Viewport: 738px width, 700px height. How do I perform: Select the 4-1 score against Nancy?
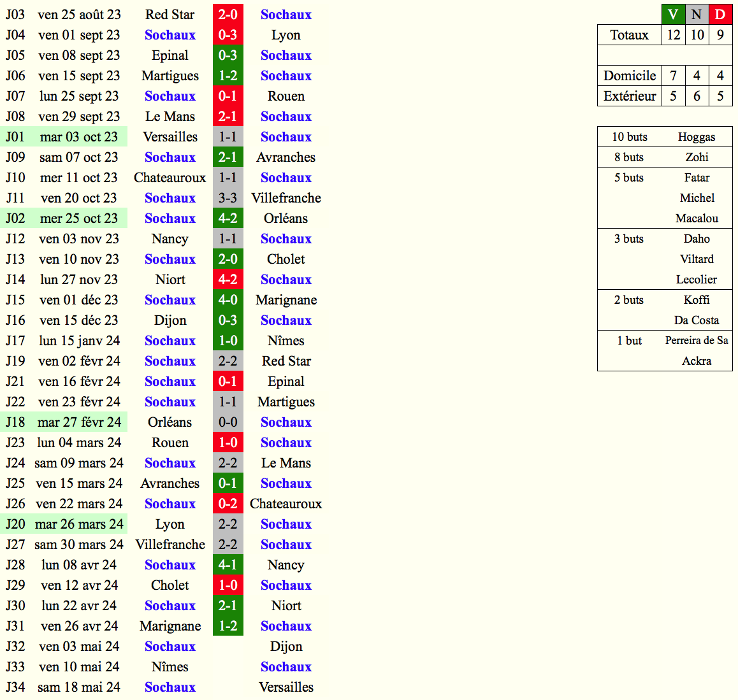click(228, 565)
